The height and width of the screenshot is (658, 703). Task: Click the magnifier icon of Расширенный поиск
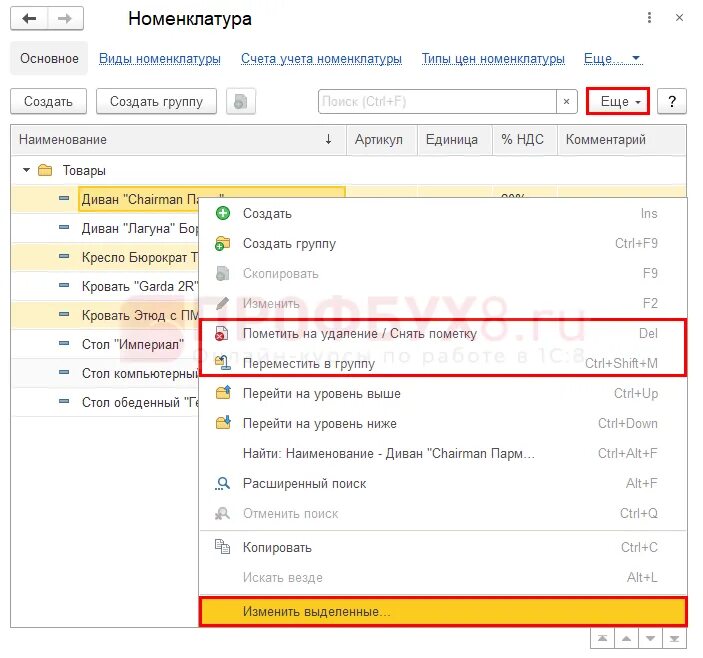pyautogui.click(x=222, y=483)
